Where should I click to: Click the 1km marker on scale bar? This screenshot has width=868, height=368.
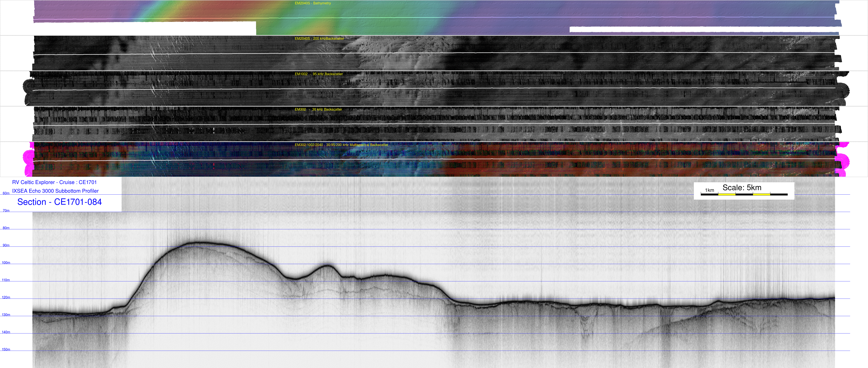[x=709, y=190]
